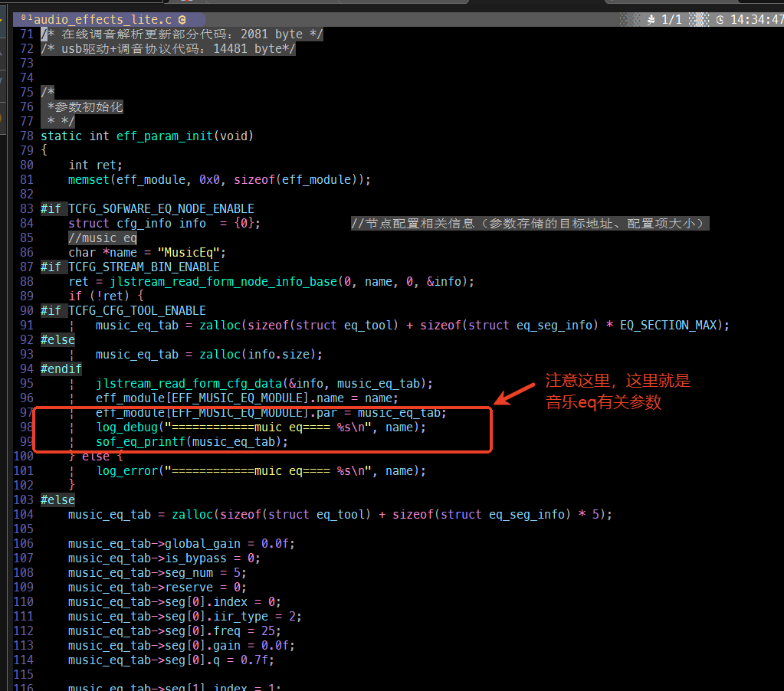This screenshot has width=784, height=691.
Task: Click the "MusicEq" string literal
Action: point(189,252)
